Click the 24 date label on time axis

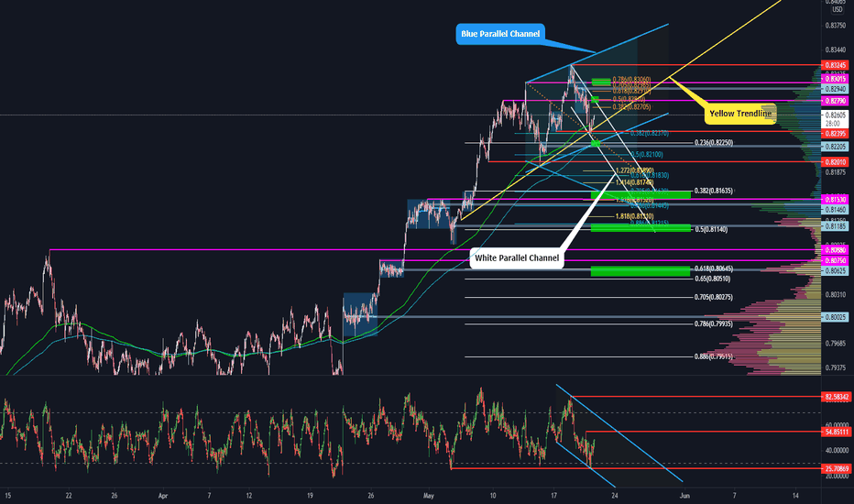coord(614,496)
